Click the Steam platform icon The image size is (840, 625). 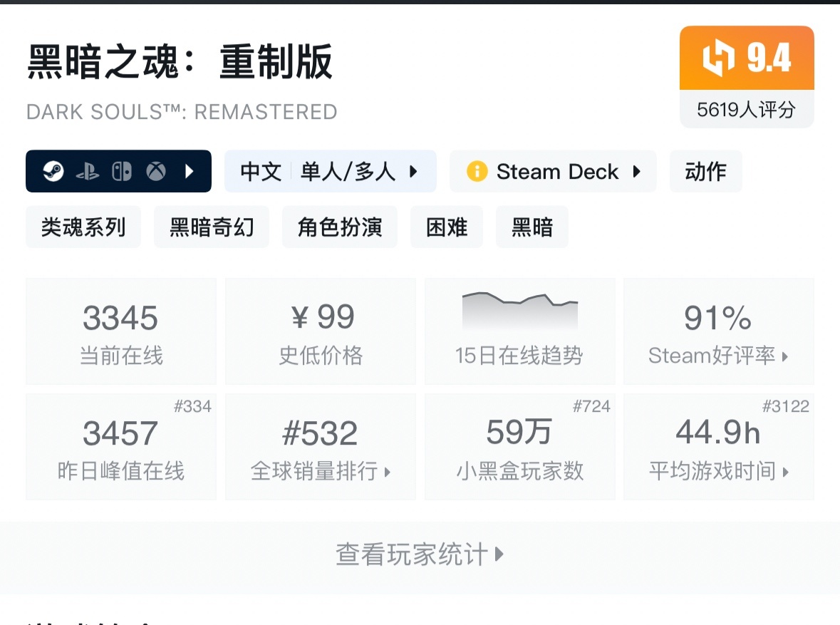(x=54, y=171)
